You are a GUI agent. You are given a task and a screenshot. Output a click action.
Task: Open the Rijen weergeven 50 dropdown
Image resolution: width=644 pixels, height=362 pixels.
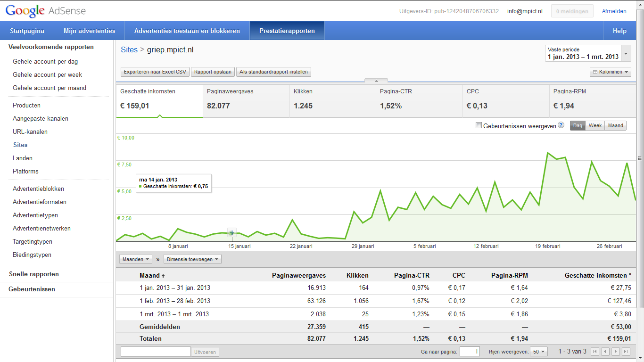click(538, 352)
